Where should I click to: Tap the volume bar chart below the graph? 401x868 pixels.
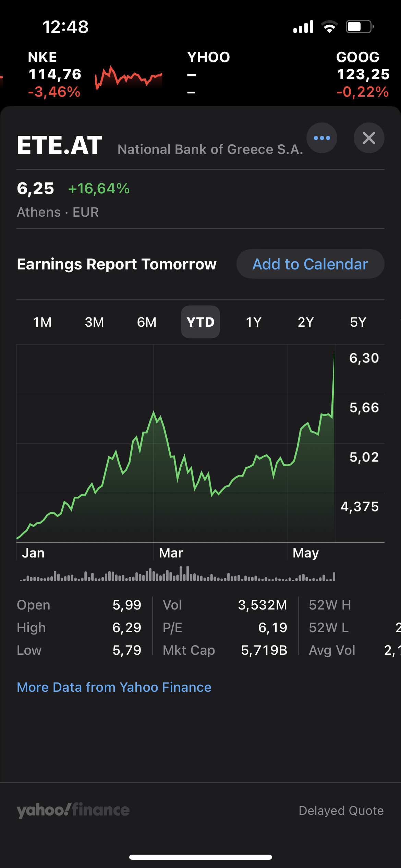coord(178,574)
